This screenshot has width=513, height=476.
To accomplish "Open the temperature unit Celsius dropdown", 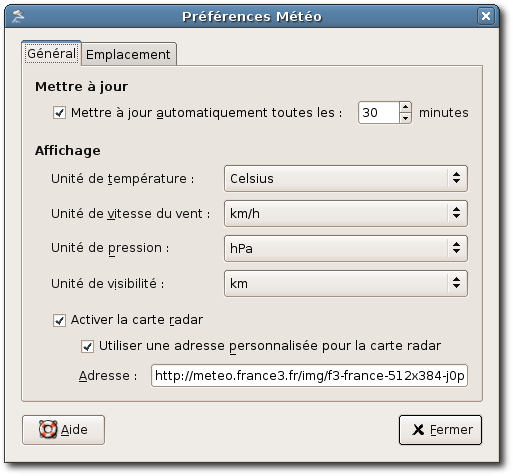I will pyautogui.click(x=346, y=179).
